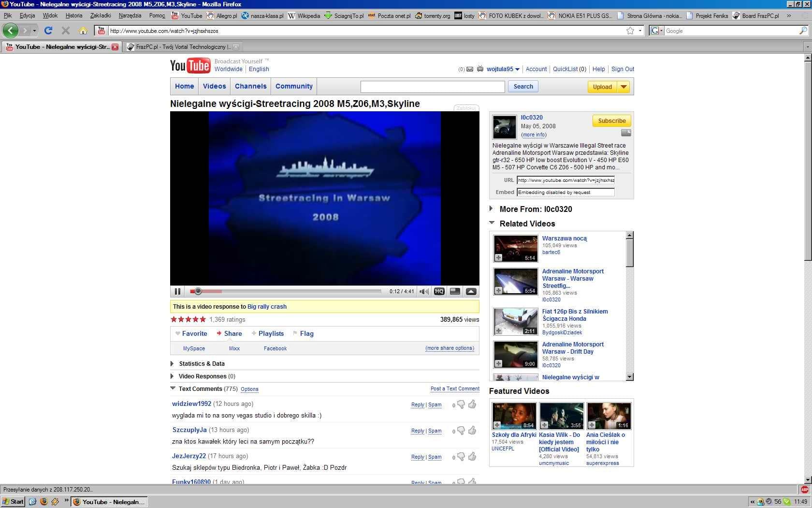Toggle HQ video quality
This screenshot has height=508, width=812.
click(439, 291)
